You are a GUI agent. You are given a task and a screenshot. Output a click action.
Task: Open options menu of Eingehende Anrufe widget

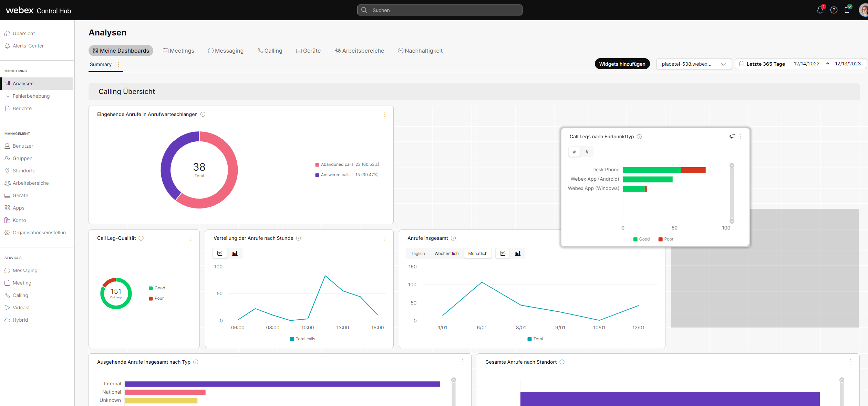click(385, 114)
